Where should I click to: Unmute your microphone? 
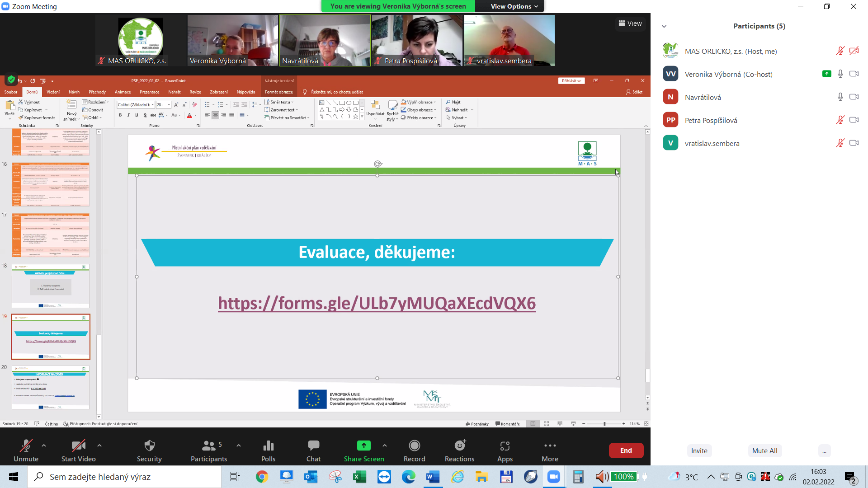[x=26, y=446]
